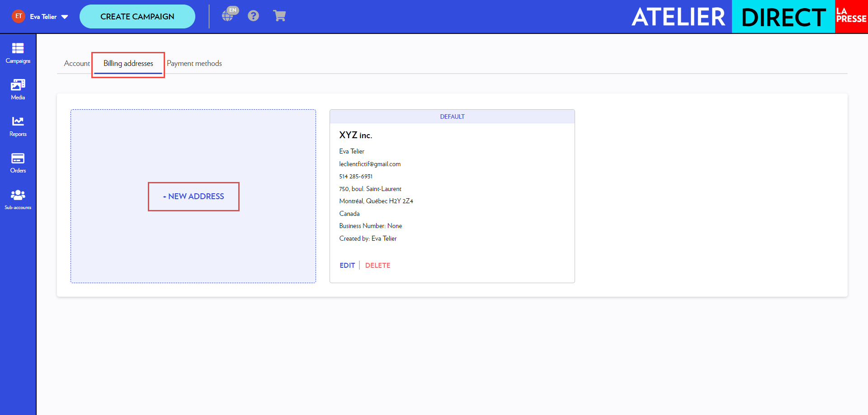Click the DEFAULT address card header

point(452,117)
